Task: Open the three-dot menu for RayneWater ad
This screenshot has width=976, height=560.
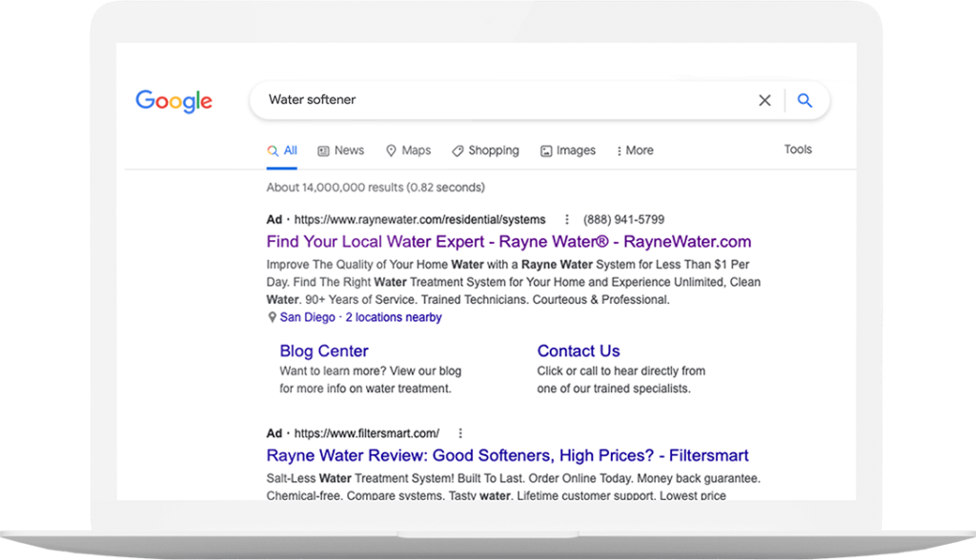Action: tap(567, 219)
